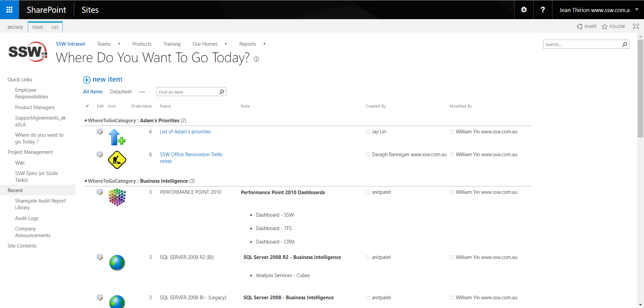Click the magnifier icon in Find an item
The width and height of the screenshot is (644, 308).
click(222, 92)
